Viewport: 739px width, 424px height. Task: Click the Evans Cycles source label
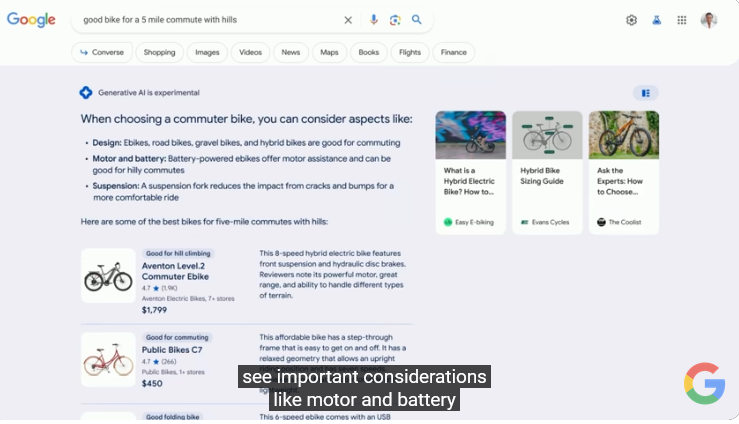point(545,222)
